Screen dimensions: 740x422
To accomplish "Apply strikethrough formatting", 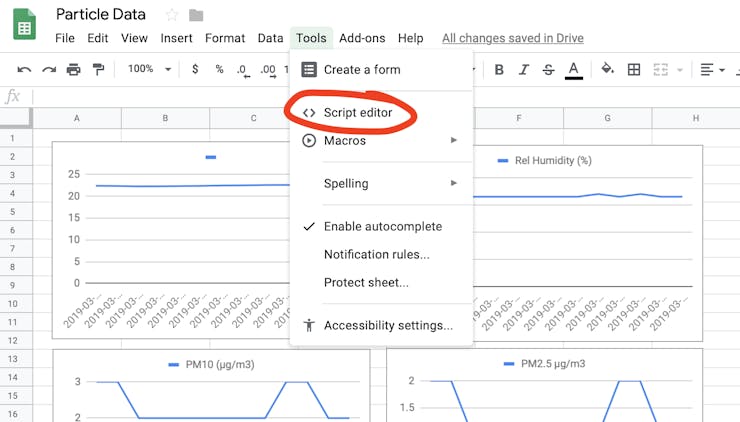I will pyautogui.click(x=548, y=69).
